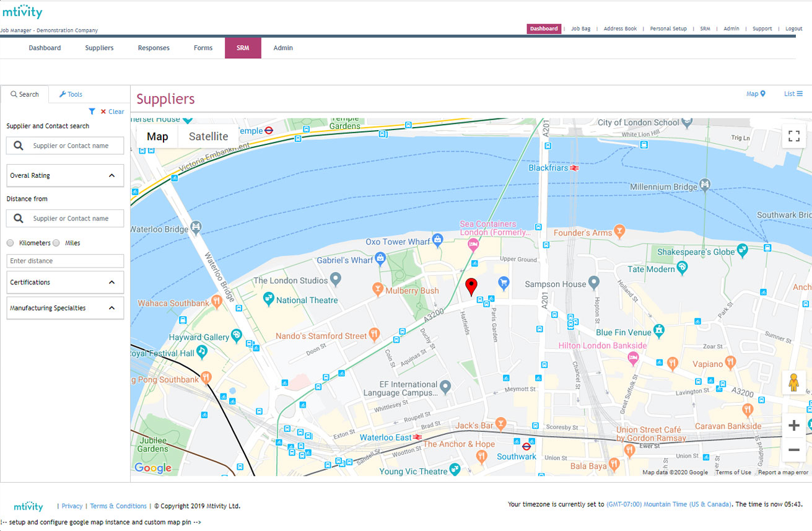Open Street View pegman
Screen dimensions: 812x531
click(794, 383)
